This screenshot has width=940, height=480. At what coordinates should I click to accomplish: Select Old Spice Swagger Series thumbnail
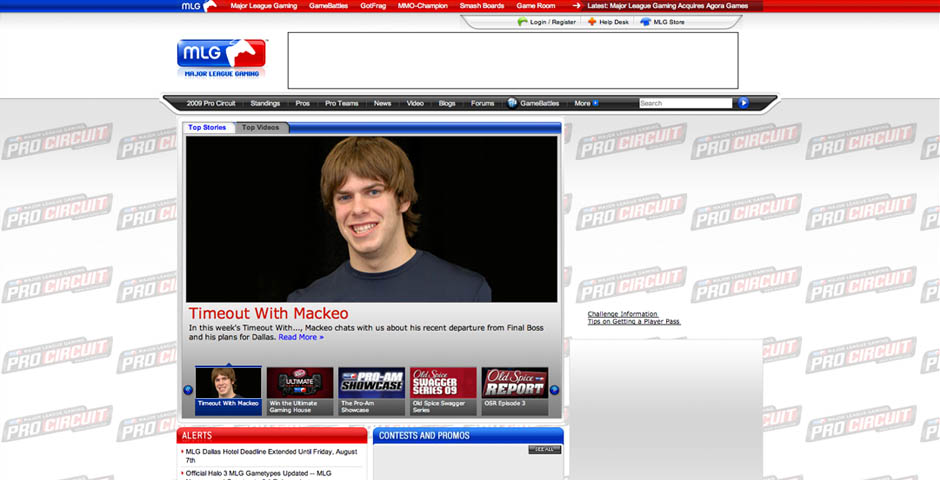(444, 391)
